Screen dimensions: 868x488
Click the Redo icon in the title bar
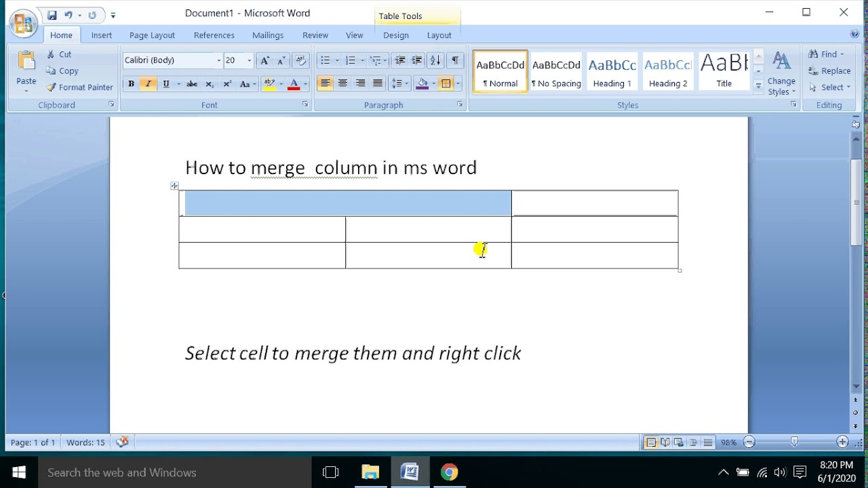(x=92, y=15)
